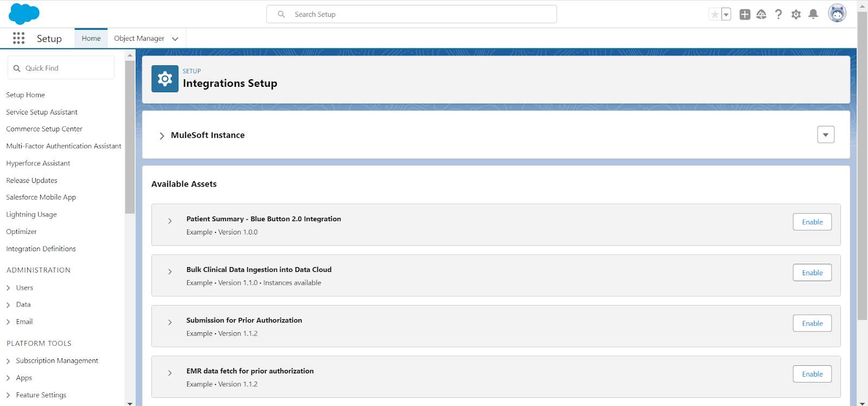Screen dimensions: 868x406
Task: Click the PLATFORM TOOLS section heading
Action: pyautogui.click(x=39, y=343)
